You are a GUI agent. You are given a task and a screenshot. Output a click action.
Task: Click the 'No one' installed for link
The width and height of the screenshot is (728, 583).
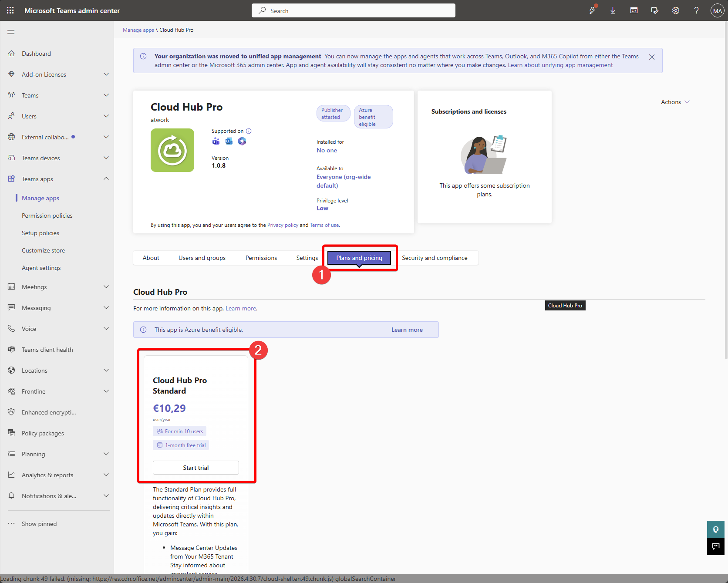point(327,150)
